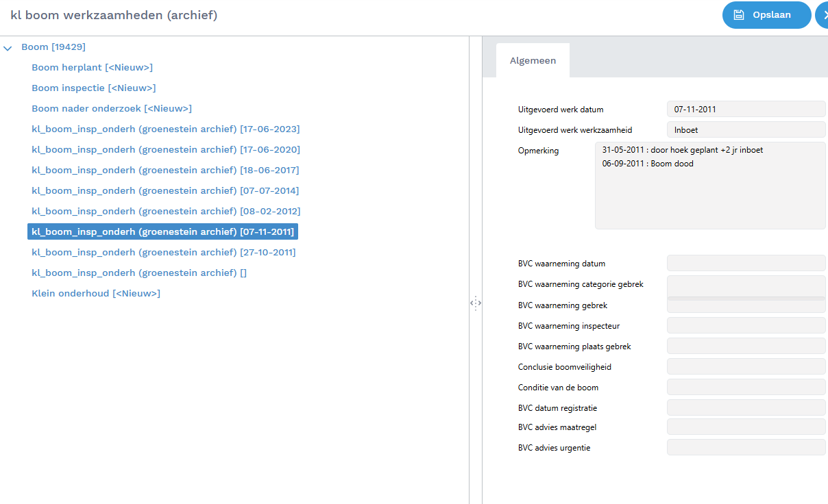Screen dimensions: 828x504
Task: Click the BVC advies urgentie field
Action: (x=745, y=448)
